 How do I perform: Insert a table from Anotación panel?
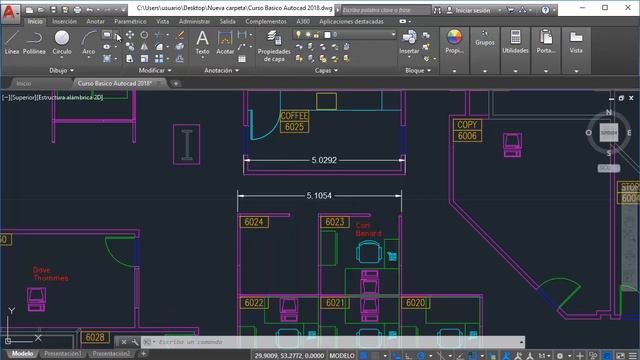(x=242, y=59)
